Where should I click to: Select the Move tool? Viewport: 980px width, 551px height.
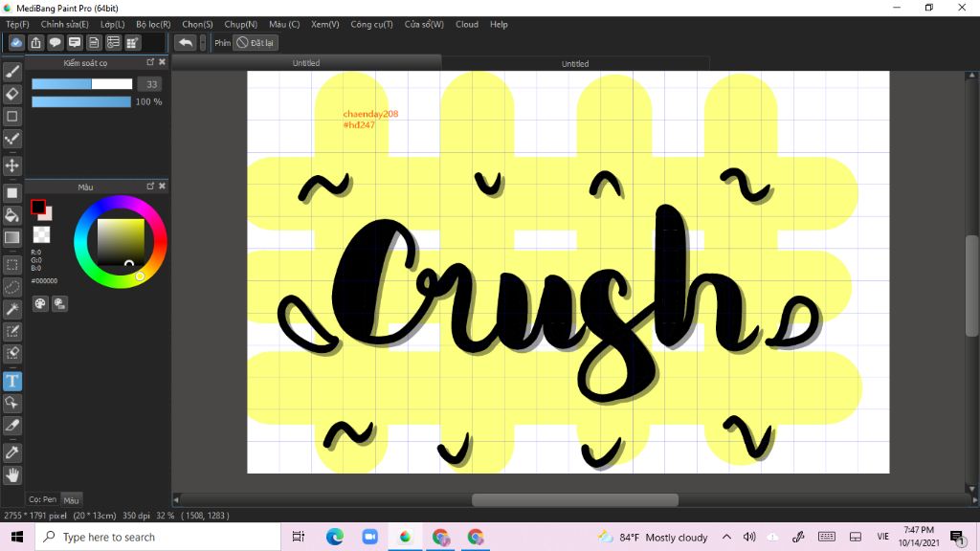pos(11,165)
